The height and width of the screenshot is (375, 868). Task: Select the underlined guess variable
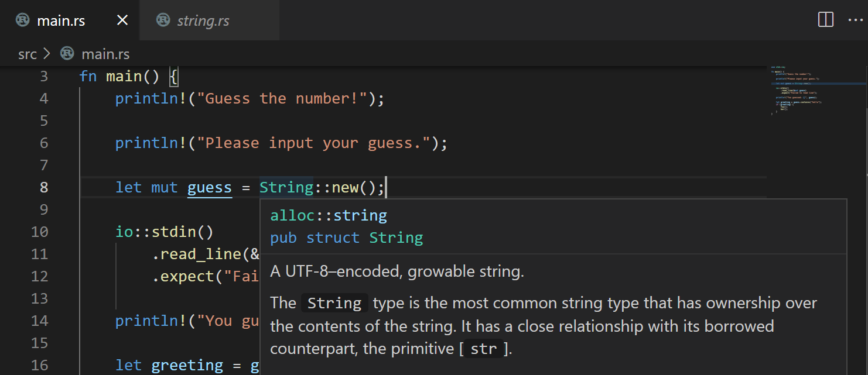(210, 187)
